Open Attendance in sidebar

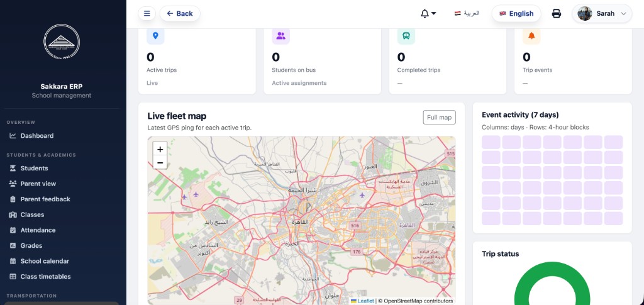point(62,230)
